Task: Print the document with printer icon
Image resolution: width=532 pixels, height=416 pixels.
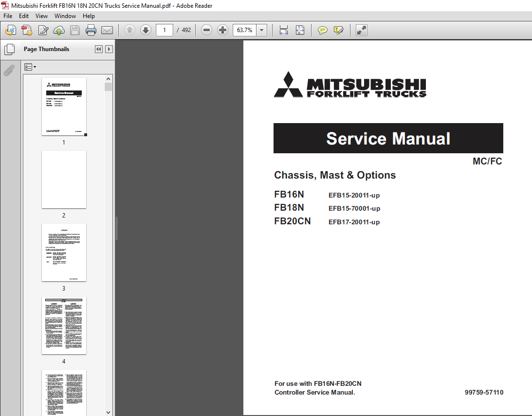Action: coord(91,30)
